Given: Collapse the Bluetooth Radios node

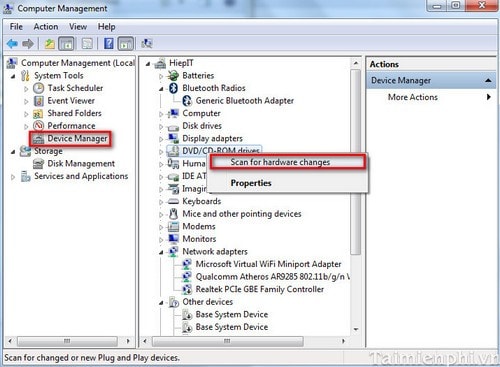Looking at the screenshot, I should (161, 89).
